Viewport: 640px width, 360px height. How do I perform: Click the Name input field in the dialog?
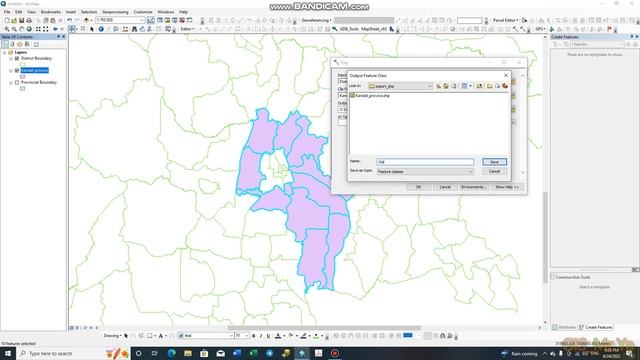(425, 162)
